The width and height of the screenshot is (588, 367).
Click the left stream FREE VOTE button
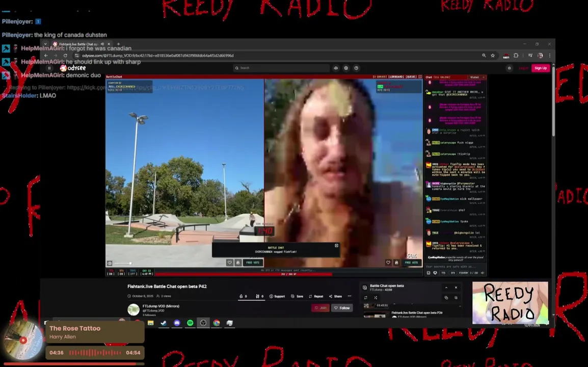[253, 263]
